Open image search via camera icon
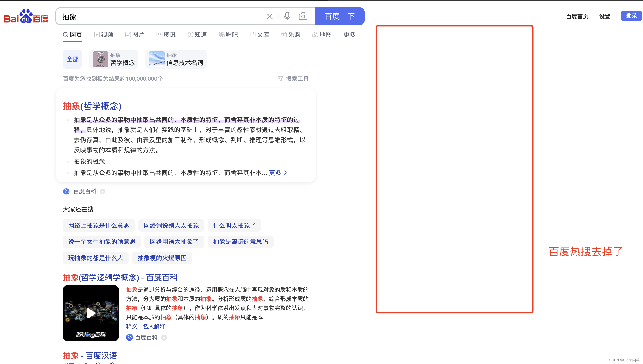Image resolution: width=643 pixels, height=364 pixels. tap(303, 16)
